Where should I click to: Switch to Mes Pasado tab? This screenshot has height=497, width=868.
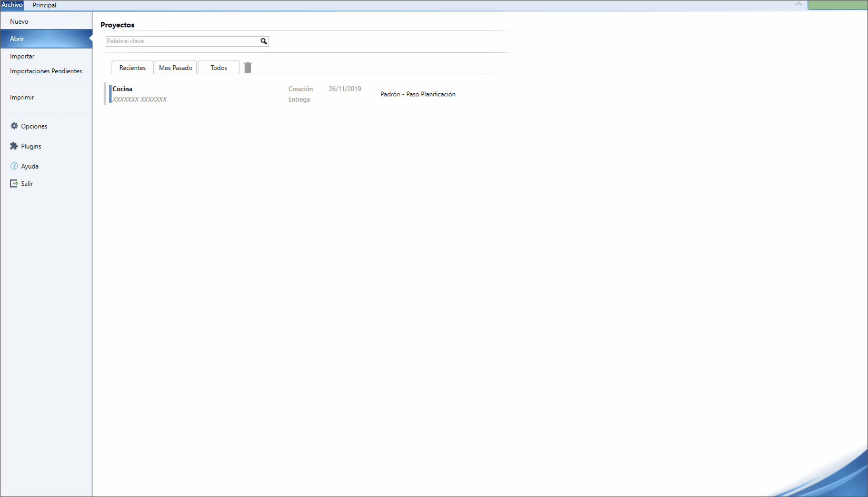coord(176,67)
